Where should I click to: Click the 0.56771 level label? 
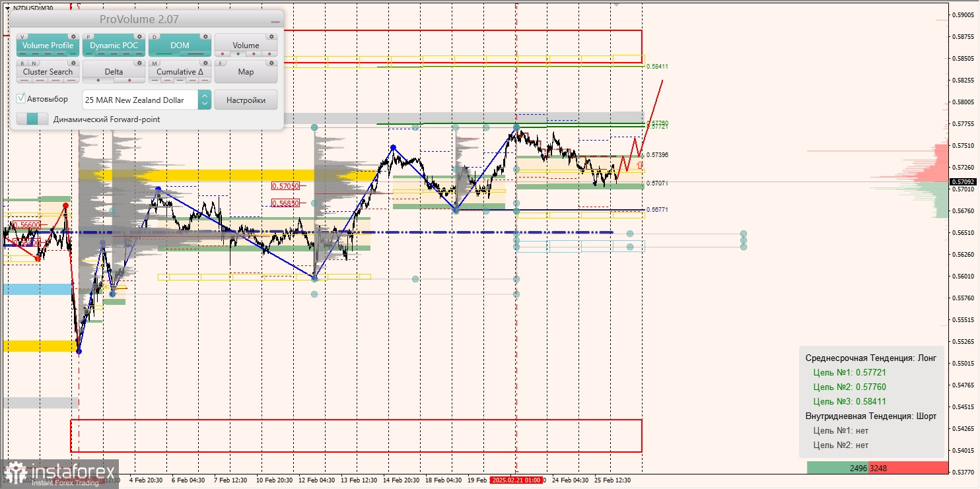(x=657, y=209)
